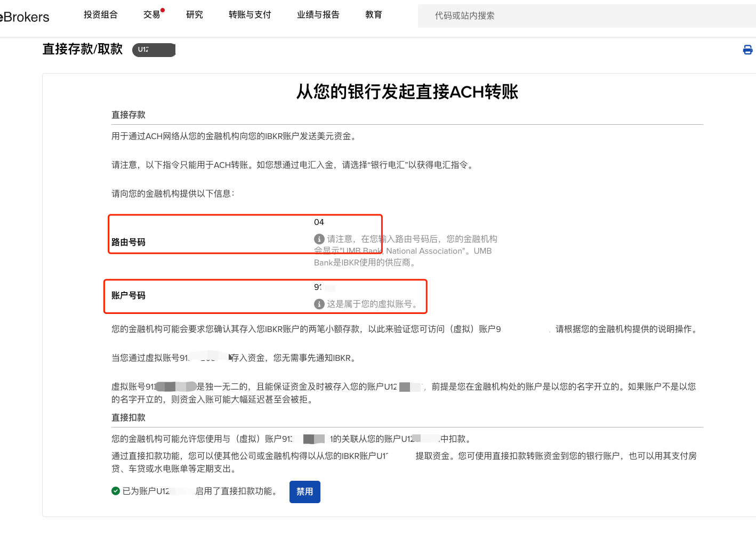This screenshot has height=549, width=756.
Task: Select the account ID badge beside the page title
Action: click(x=154, y=50)
